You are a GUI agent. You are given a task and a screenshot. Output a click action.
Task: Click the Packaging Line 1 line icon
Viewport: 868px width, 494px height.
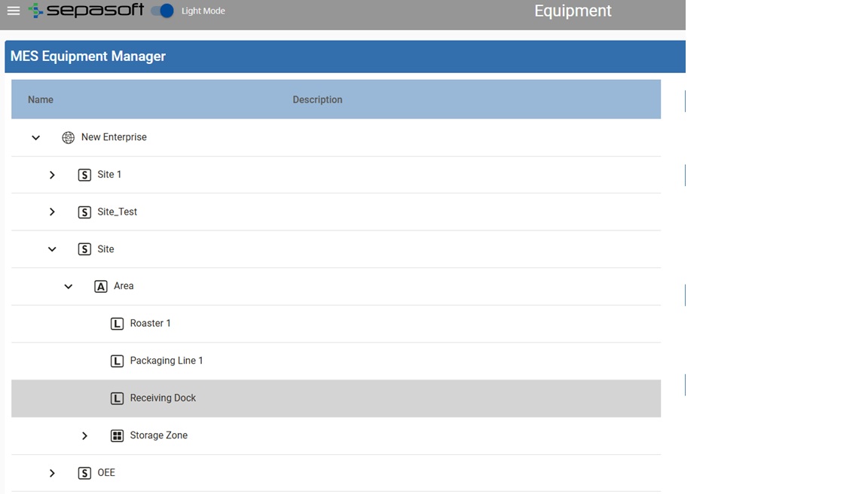click(x=117, y=361)
